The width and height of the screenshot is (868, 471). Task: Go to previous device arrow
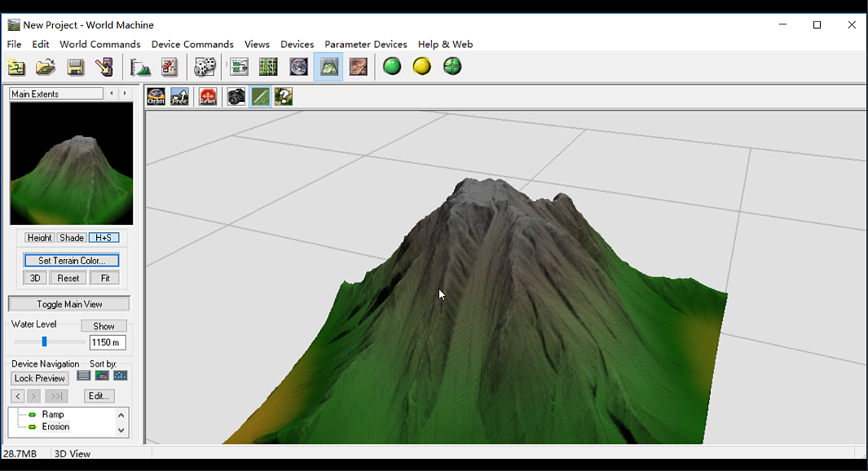point(18,396)
